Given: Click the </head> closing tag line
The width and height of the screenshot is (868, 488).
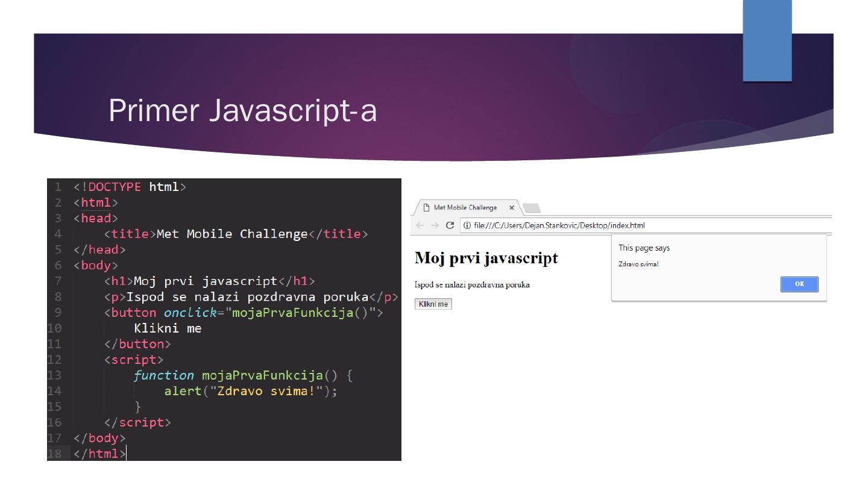Looking at the screenshot, I should (99, 249).
